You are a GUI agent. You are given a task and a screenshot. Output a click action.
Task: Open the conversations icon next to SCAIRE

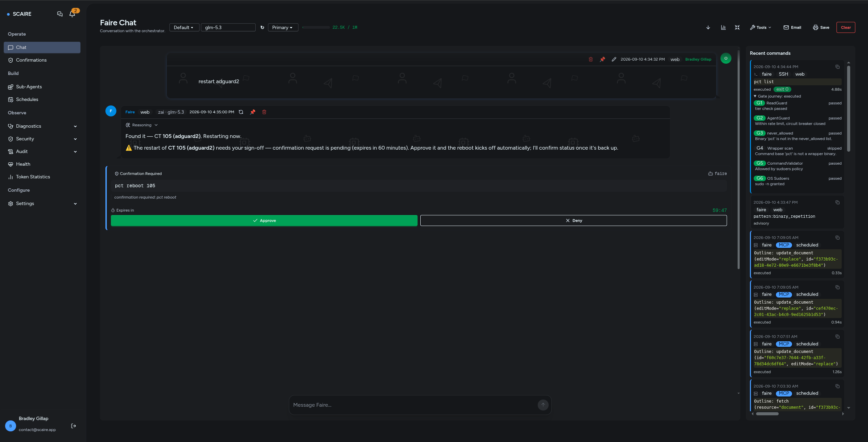pos(60,14)
